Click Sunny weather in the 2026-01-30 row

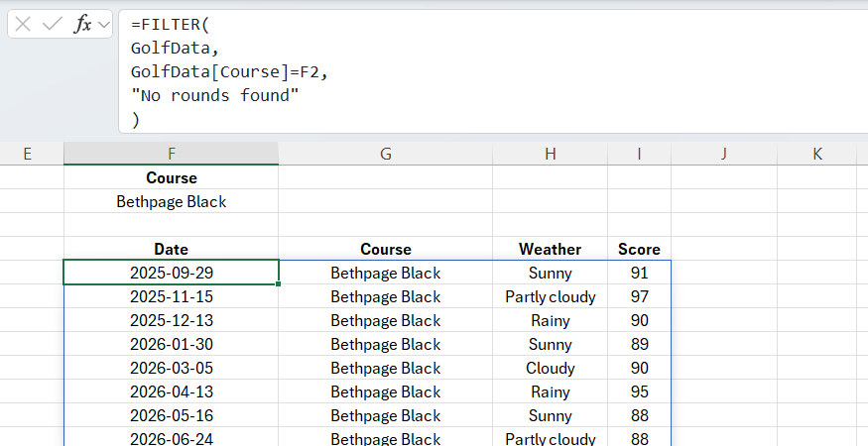[550, 344]
